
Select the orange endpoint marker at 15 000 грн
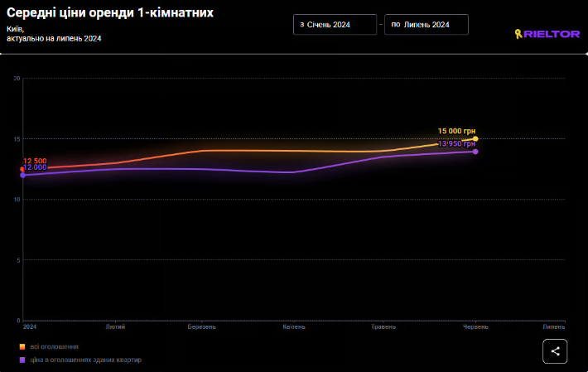475,138
